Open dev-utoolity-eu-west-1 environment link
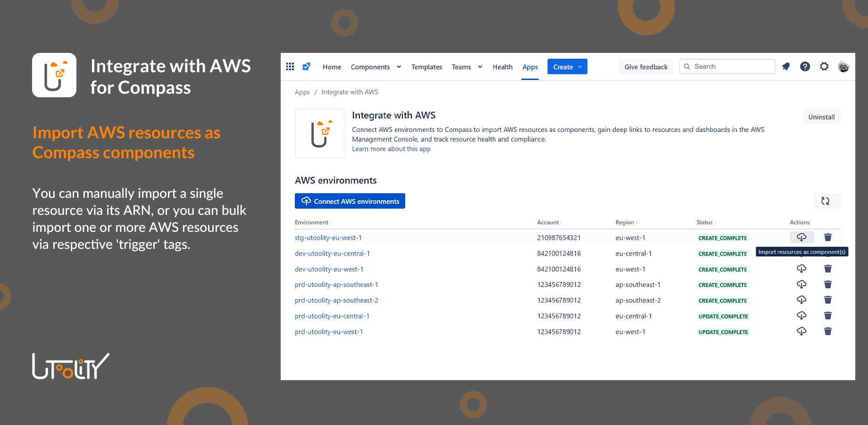Viewport: 868px width, 425px height. click(329, 269)
